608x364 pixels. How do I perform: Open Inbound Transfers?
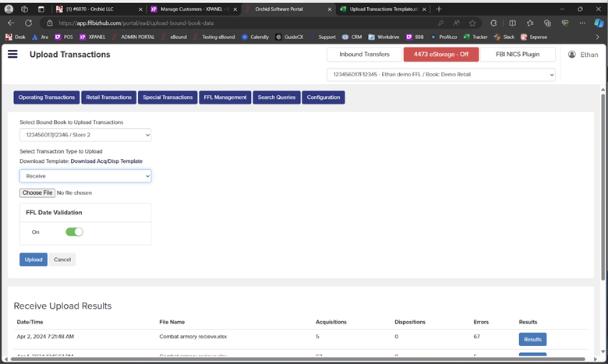click(x=364, y=55)
